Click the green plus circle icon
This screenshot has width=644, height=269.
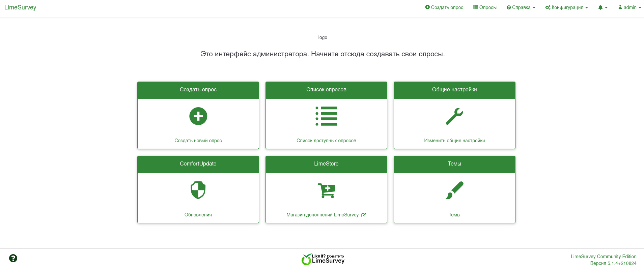click(198, 116)
